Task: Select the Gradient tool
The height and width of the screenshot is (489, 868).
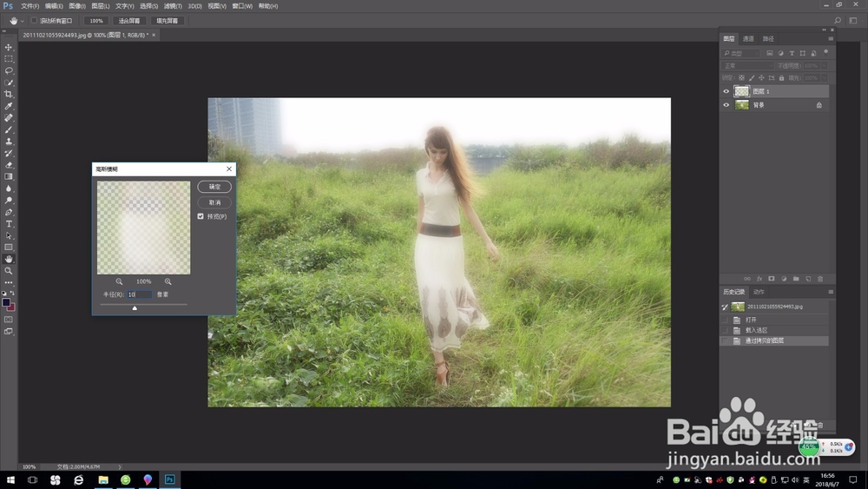Action: 9,176
